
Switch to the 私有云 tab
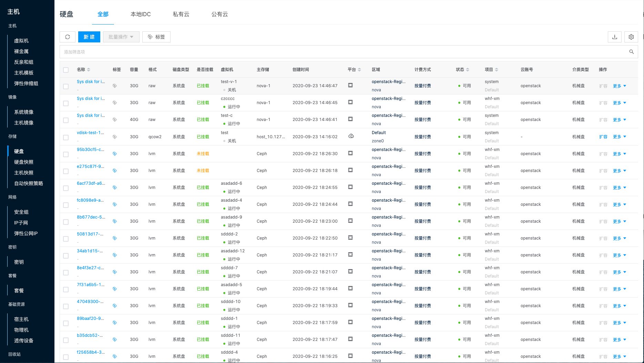(181, 14)
